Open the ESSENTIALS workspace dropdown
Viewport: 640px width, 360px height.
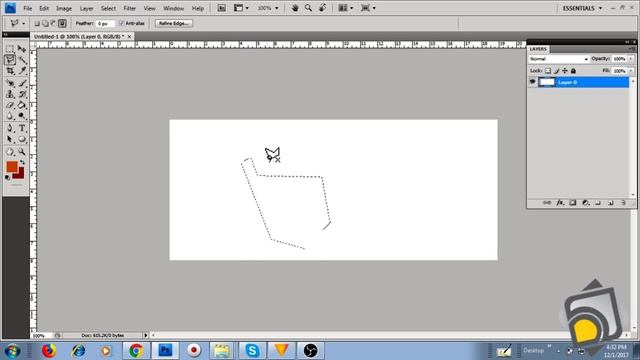pos(582,8)
